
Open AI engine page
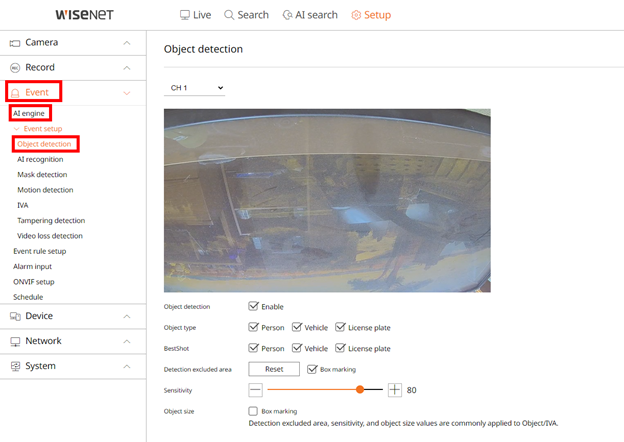[29, 113]
